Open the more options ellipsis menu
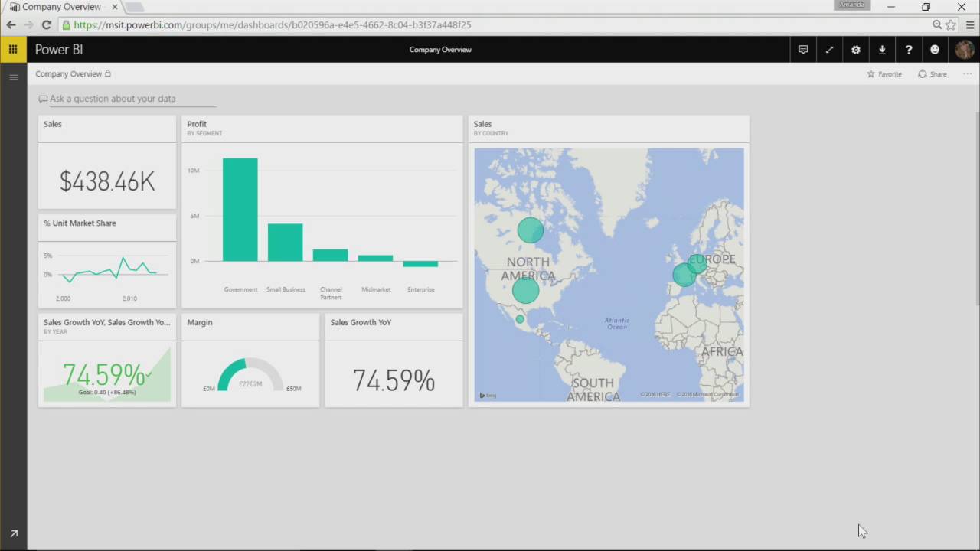The image size is (980, 551). (x=967, y=74)
